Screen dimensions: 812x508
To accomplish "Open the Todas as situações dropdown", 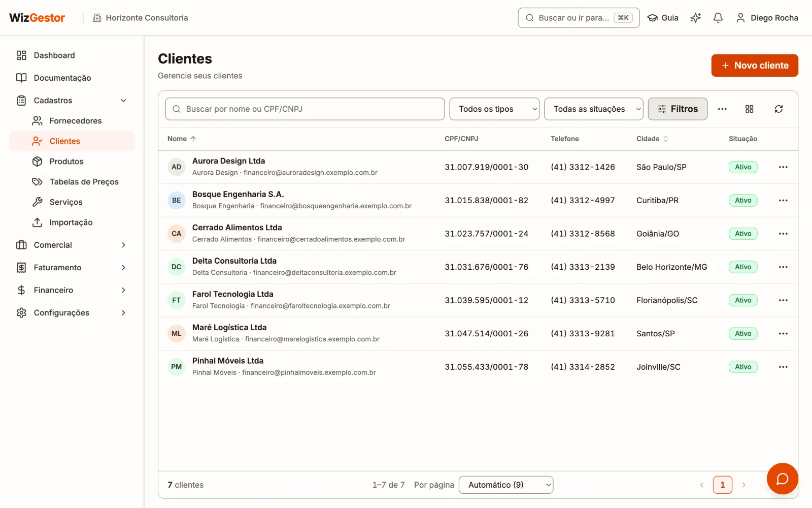I will click(x=593, y=109).
